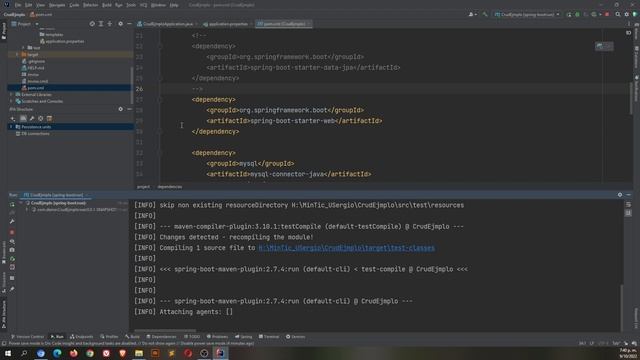Open IDE settings gear in toolbar
Viewport: 640px width, 360px height.
(627, 14)
